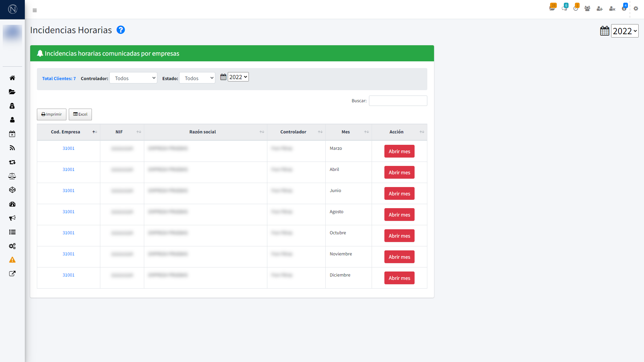This screenshot has width=644, height=362.
Task: Click the blue help question mark icon
Action: 121,30
